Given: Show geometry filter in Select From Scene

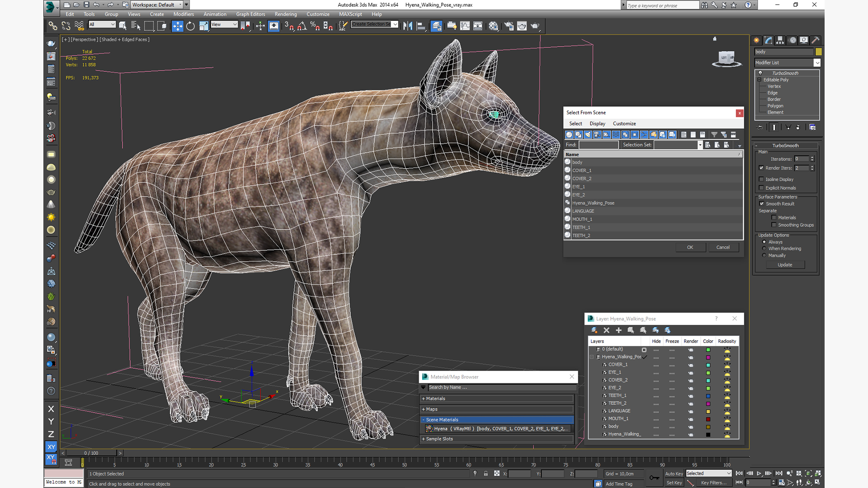Looking at the screenshot, I should click(x=569, y=135).
